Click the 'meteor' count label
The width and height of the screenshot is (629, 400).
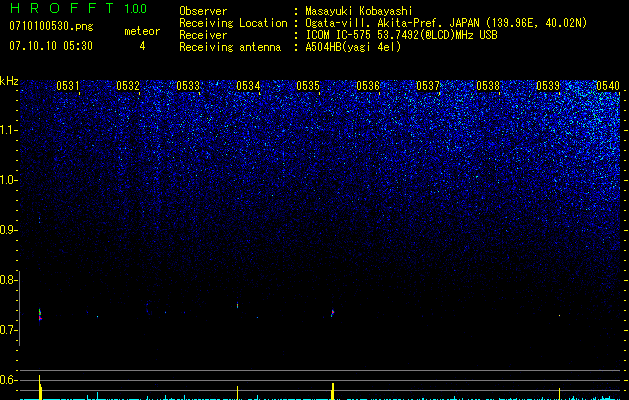pos(142,31)
